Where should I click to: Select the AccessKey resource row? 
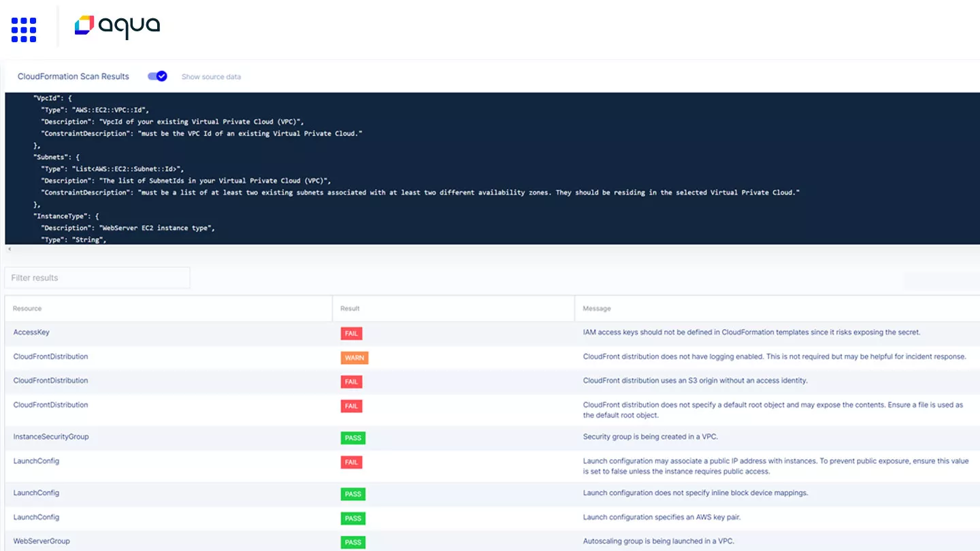tap(492, 333)
